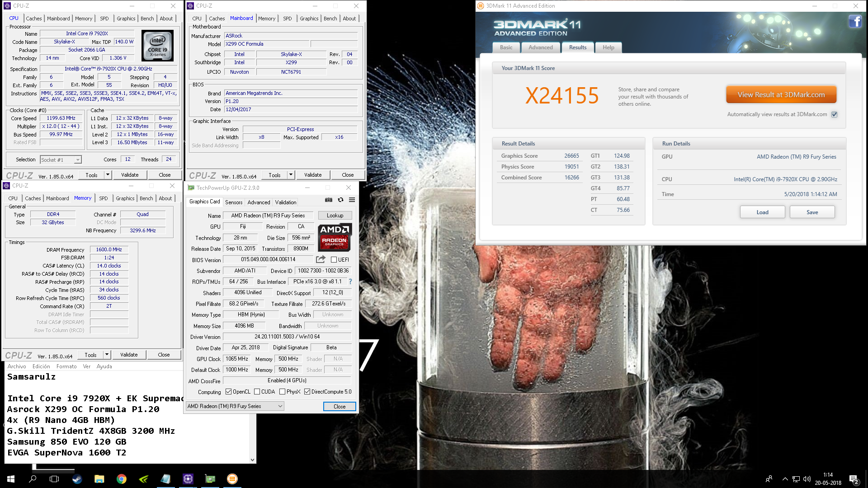Open the GPU selection dropdown in GPU-Z
This screenshot has width=868, height=488.
[x=235, y=406]
